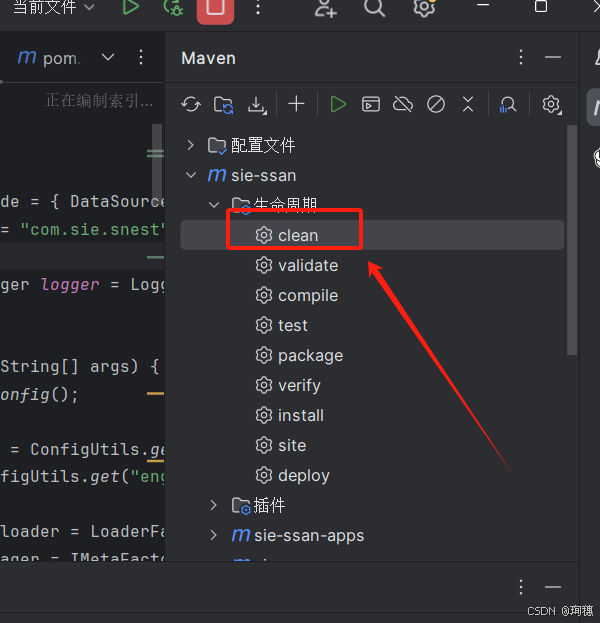Viewport: 600px width, 623px height.
Task: Open editor tabs list dropdown
Action: [x=108, y=58]
